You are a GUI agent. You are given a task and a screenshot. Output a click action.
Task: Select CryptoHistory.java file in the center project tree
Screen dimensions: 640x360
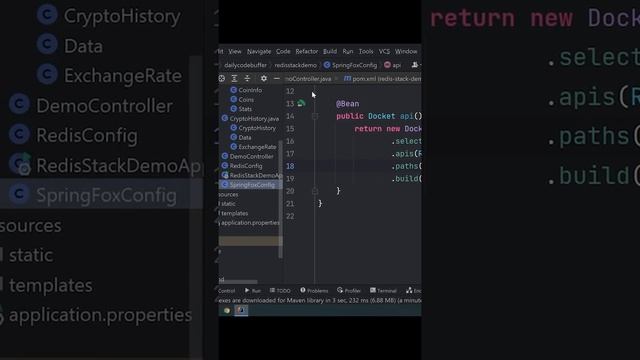tap(250, 118)
